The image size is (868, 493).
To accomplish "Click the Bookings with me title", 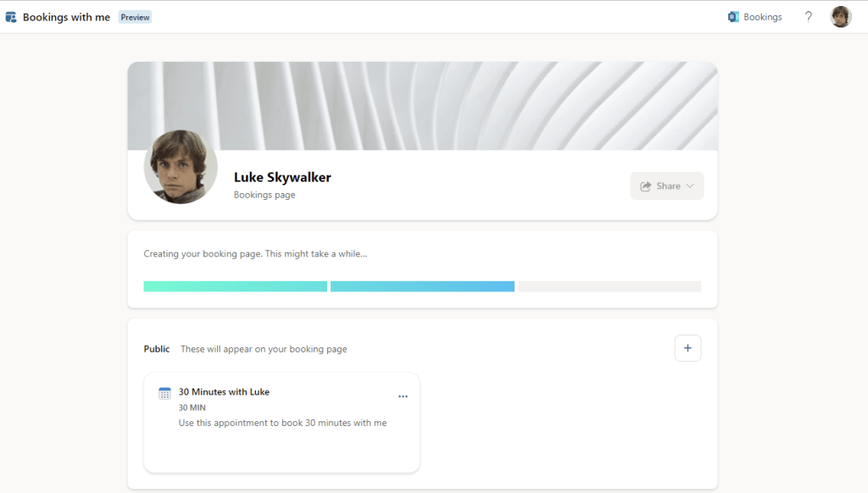I will tap(66, 17).
